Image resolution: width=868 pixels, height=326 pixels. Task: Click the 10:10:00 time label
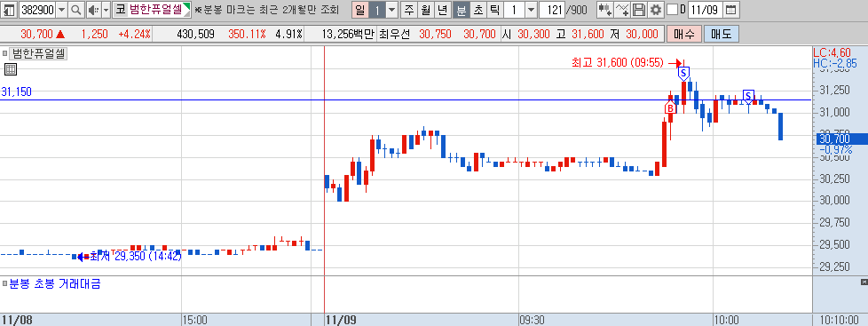[840, 320]
